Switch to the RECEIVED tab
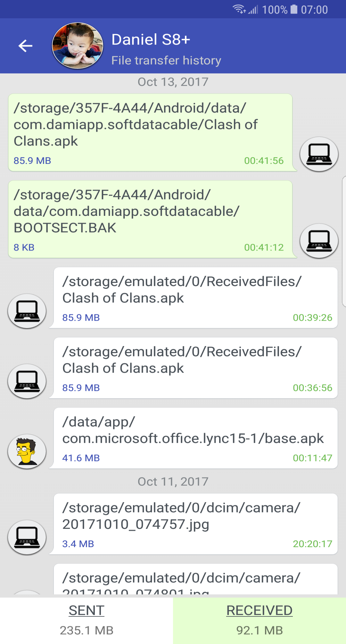The width and height of the screenshot is (346, 644). (259, 621)
